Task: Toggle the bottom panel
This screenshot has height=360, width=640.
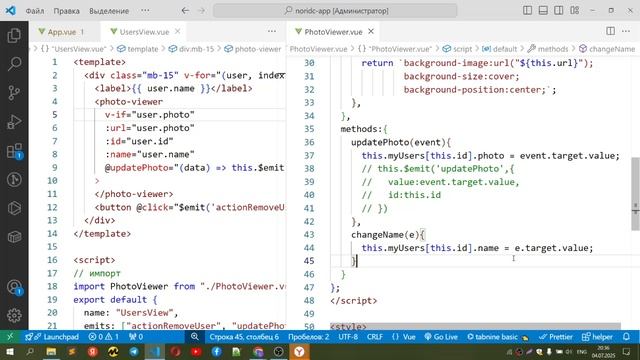Action: pyautogui.click(x=543, y=11)
